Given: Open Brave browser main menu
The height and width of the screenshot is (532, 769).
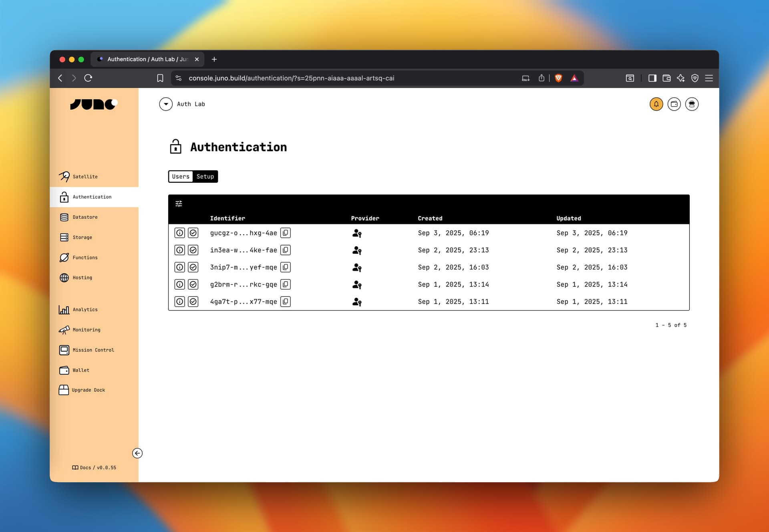Looking at the screenshot, I should pos(709,78).
